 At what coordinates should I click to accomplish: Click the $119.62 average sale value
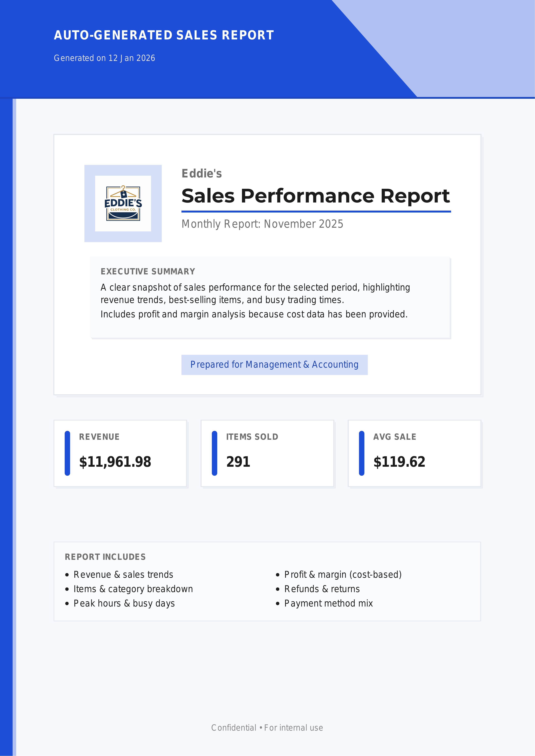[399, 462]
